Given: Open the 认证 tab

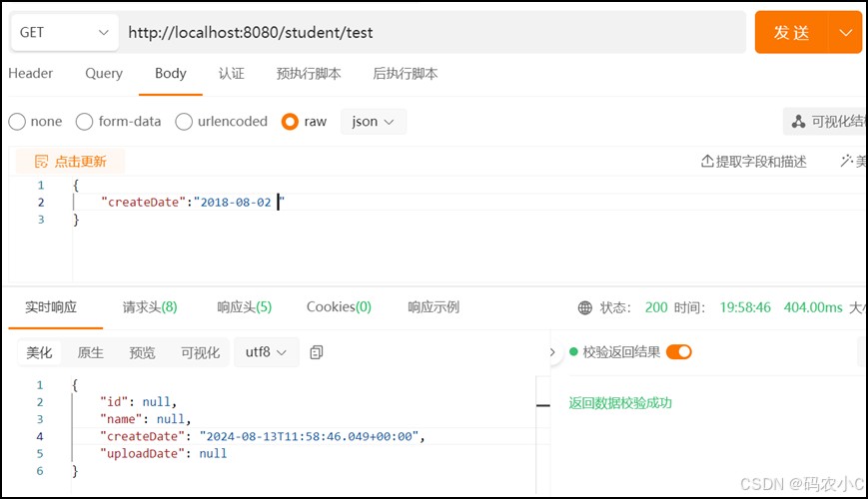Looking at the screenshot, I should point(231,73).
